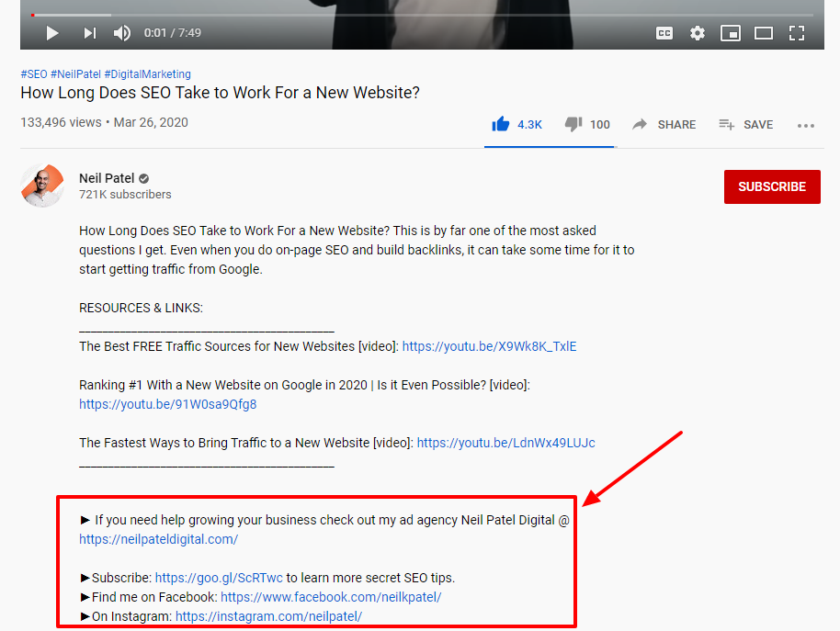Mute the video volume
Screen dimensions: 840x631
(122, 33)
